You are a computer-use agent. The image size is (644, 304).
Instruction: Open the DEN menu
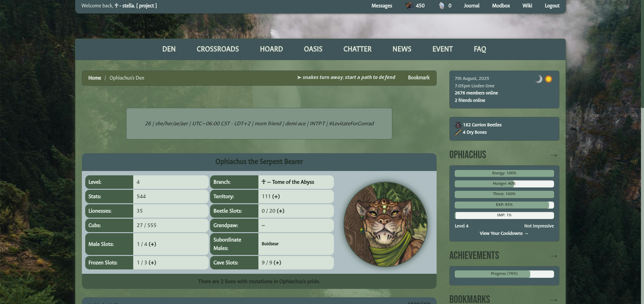(169, 49)
